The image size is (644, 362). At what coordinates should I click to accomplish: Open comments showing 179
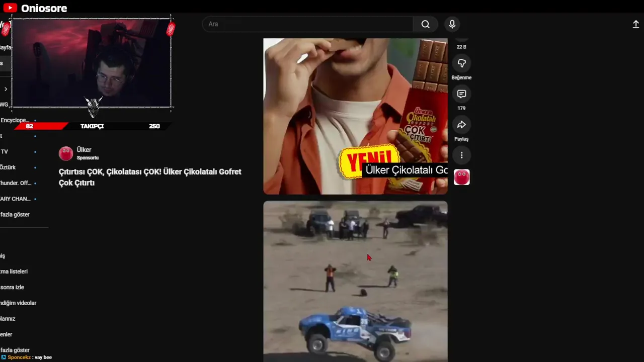pos(461,94)
